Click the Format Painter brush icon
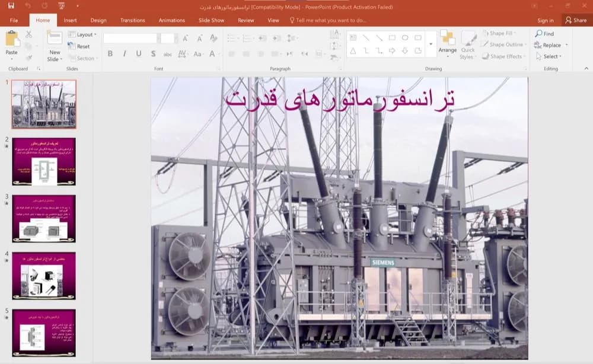This screenshot has height=364, width=593. coord(28,58)
